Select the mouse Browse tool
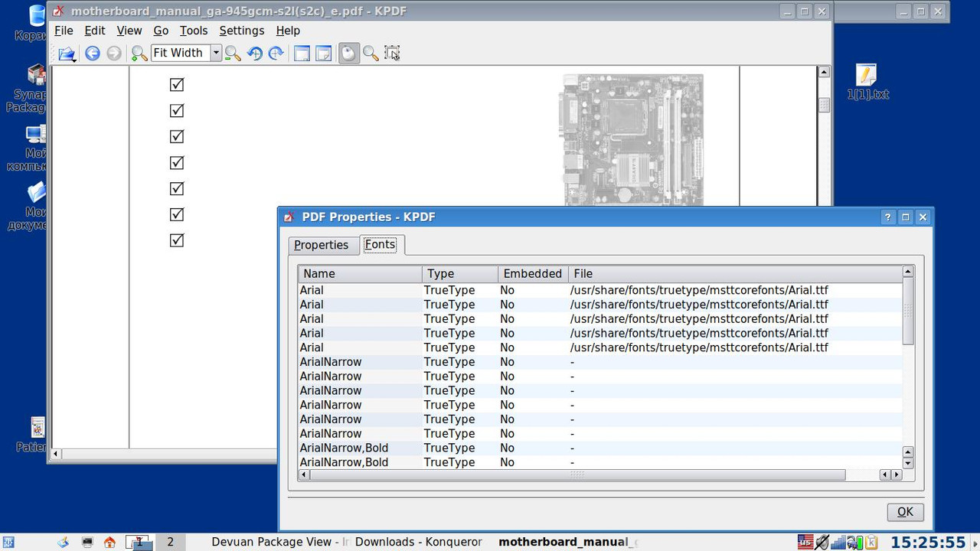The image size is (980, 551). [348, 54]
